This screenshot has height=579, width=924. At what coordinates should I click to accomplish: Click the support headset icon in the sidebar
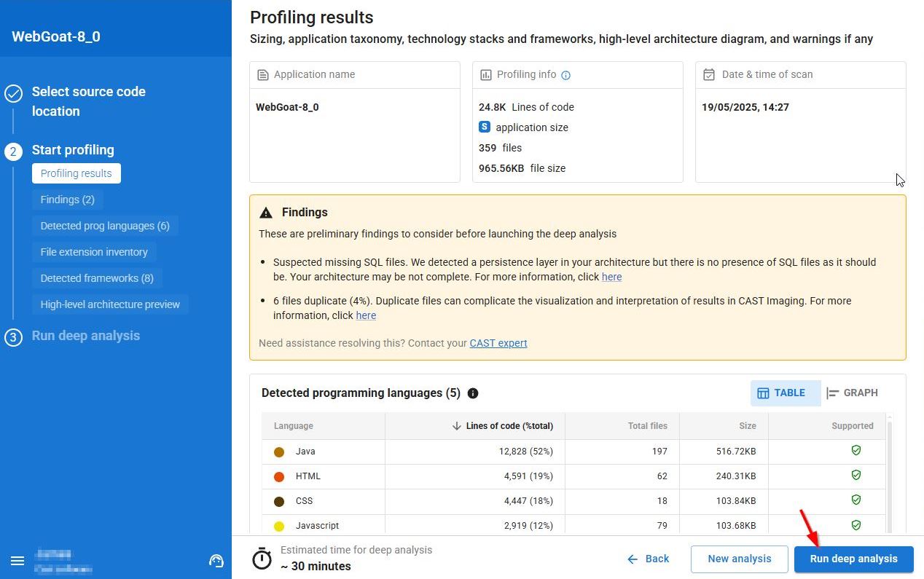(x=216, y=561)
